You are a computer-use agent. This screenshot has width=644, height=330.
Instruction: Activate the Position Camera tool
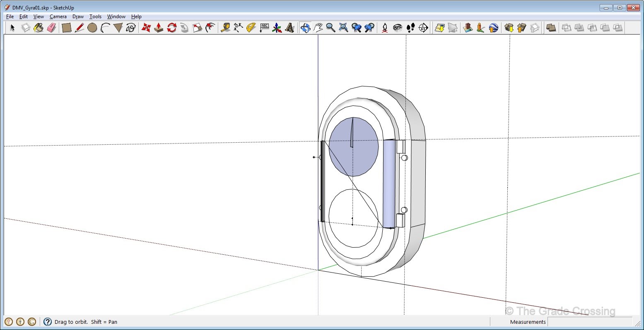pyautogui.click(x=385, y=28)
